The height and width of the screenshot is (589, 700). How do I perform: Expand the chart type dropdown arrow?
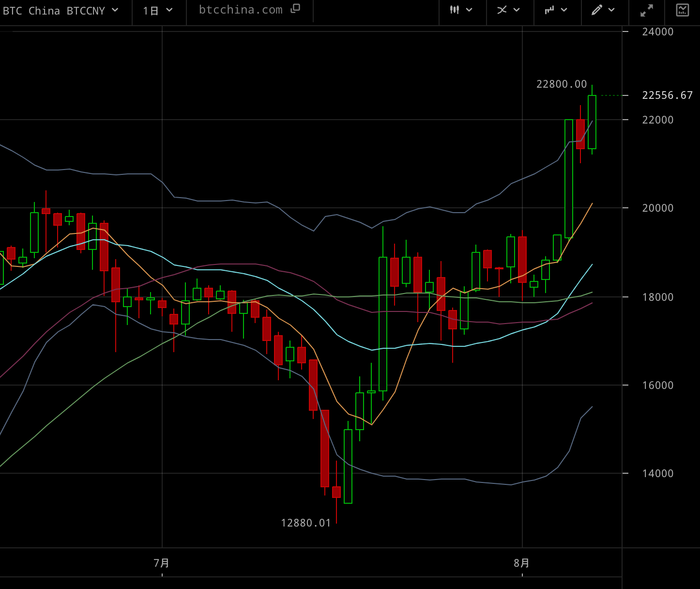tap(470, 10)
